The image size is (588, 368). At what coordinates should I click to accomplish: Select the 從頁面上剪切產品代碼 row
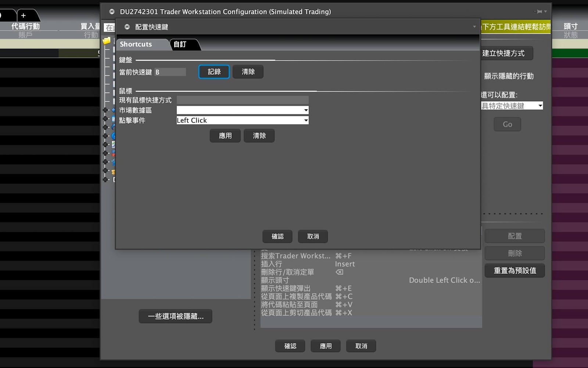point(371,312)
